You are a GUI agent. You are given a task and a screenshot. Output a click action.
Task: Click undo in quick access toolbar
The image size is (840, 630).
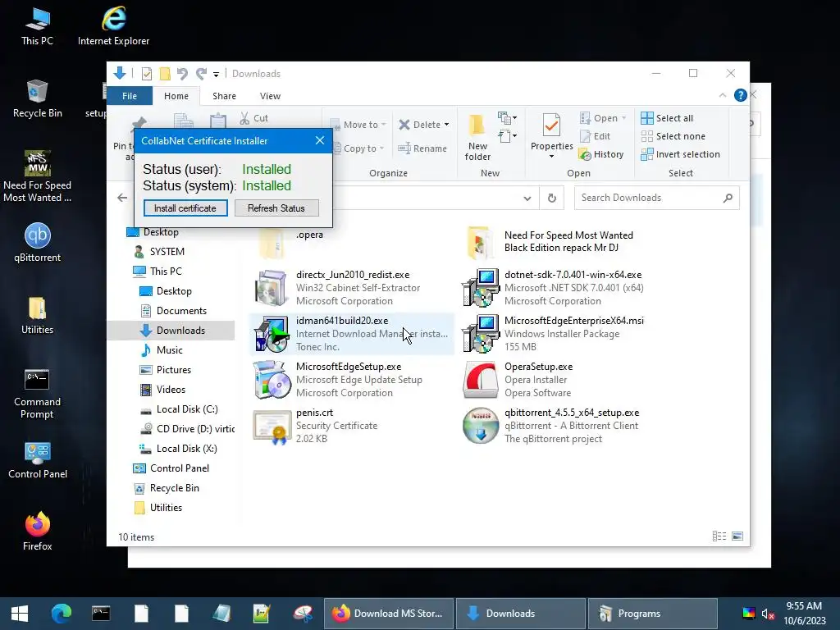coord(182,73)
